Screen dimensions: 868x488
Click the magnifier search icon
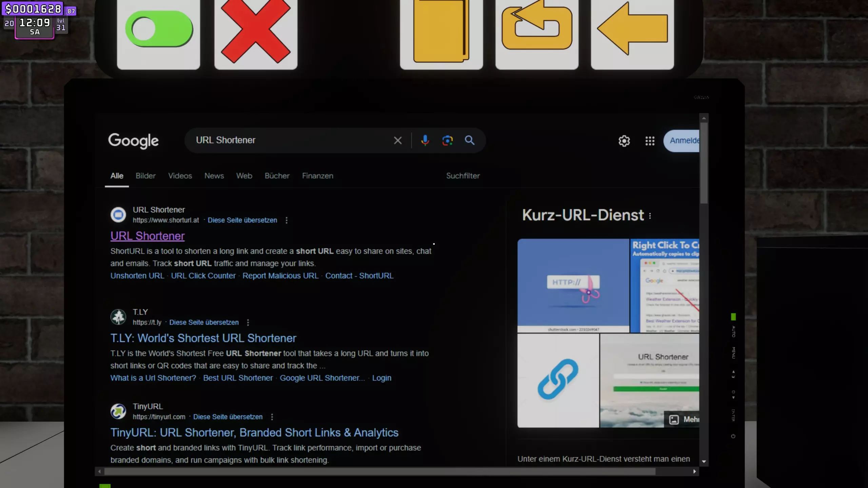click(470, 140)
